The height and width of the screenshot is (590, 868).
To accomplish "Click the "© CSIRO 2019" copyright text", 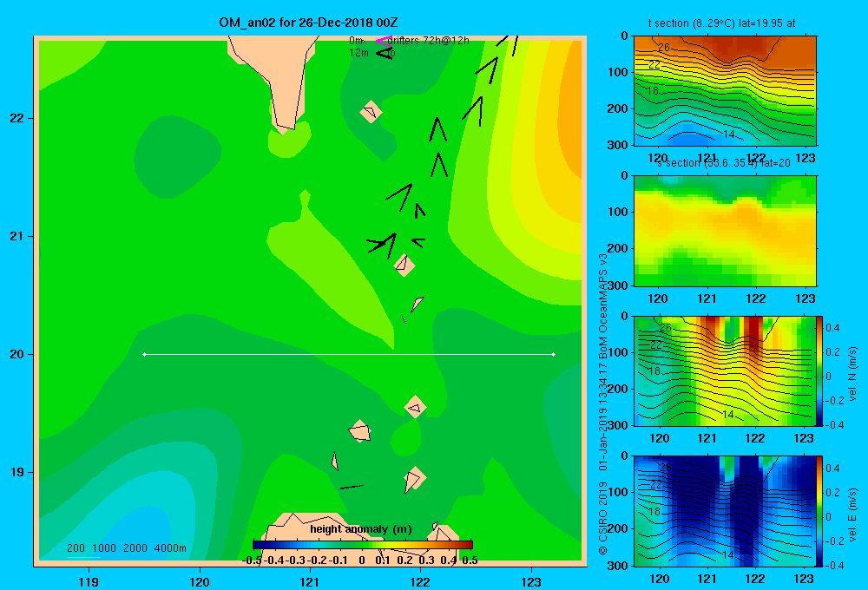I will click(x=603, y=518).
